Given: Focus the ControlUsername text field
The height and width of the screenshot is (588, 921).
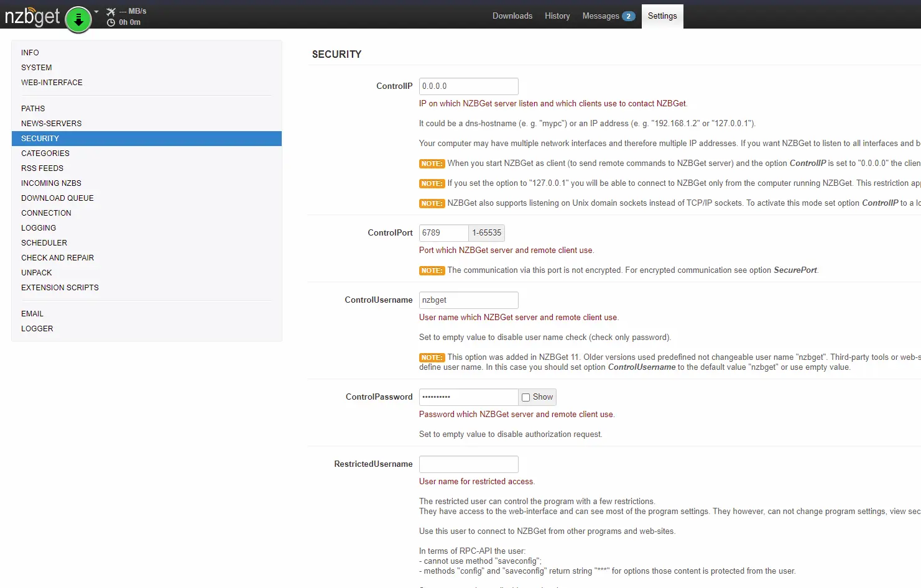Looking at the screenshot, I should [x=468, y=300].
